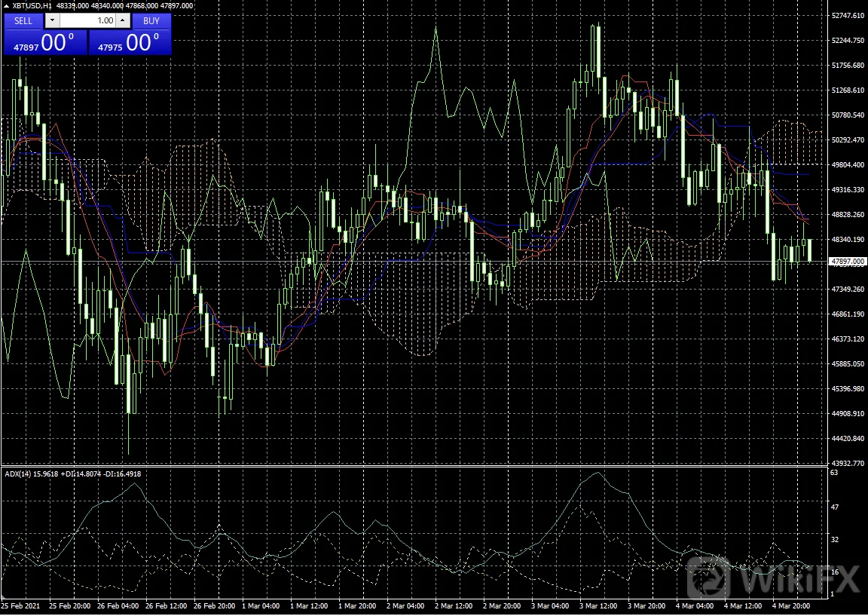Click the ADX scale value 63
The image size is (868, 616).
click(x=835, y=473)
